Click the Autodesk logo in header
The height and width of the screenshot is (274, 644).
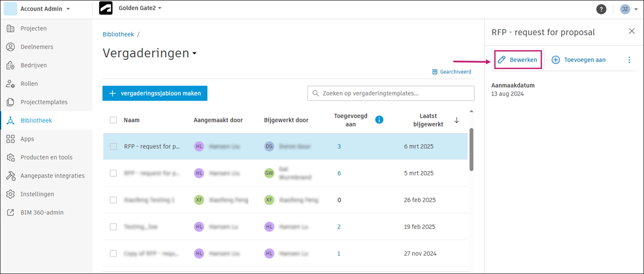106,9
